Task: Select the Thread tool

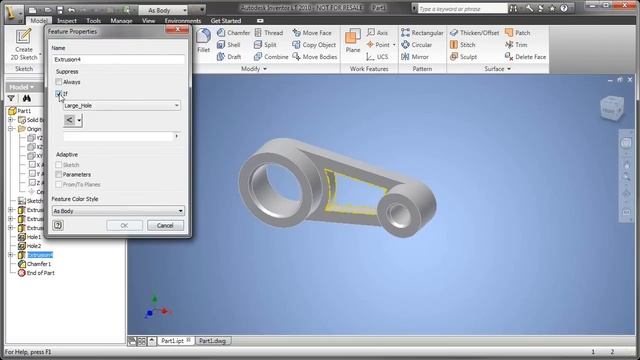Action: pyautogui.click(x=269, y=33)
